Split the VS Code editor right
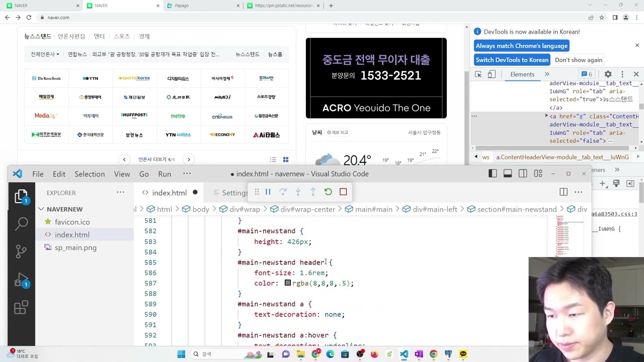This screenshot has width=644, height=362. 563,192
